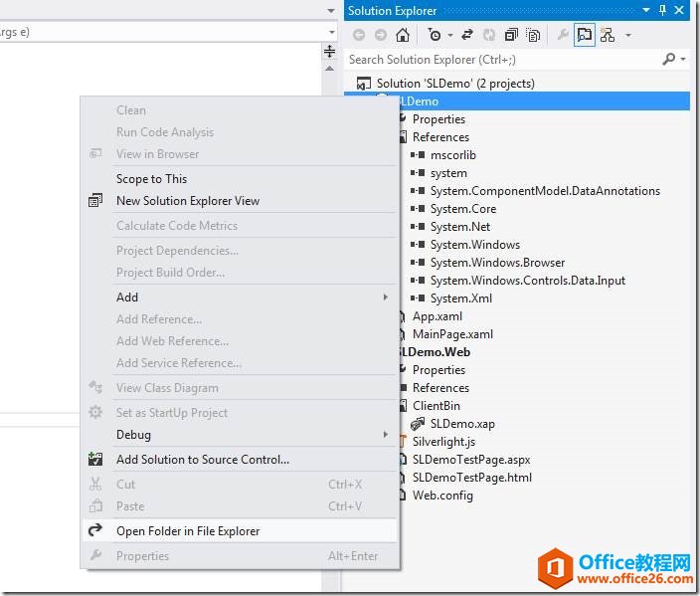Screen dimensions: 700x596
Task: Select the highlighted SLDemo project node
Action: 517,100
